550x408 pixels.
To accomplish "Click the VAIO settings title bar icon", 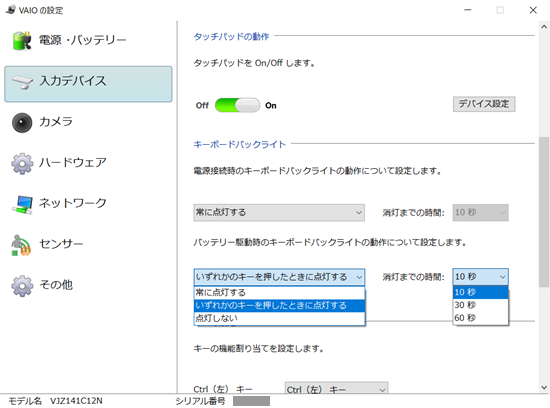I will tap(11, 9).
